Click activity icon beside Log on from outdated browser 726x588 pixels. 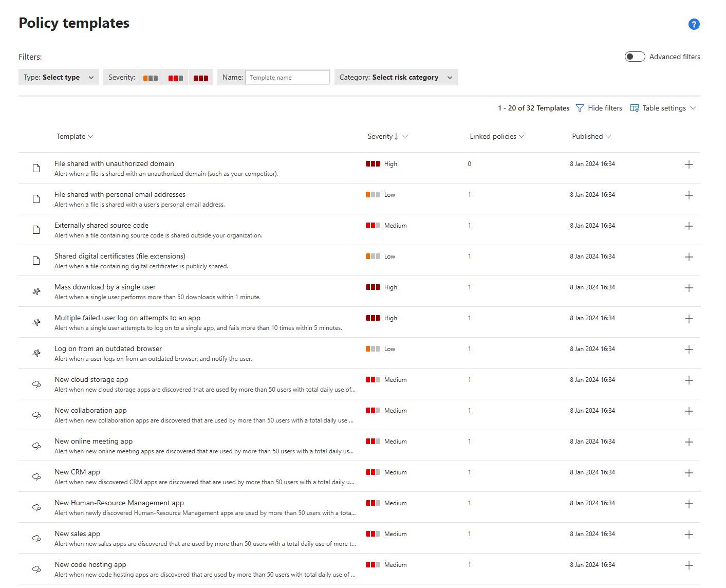[36, 353]
